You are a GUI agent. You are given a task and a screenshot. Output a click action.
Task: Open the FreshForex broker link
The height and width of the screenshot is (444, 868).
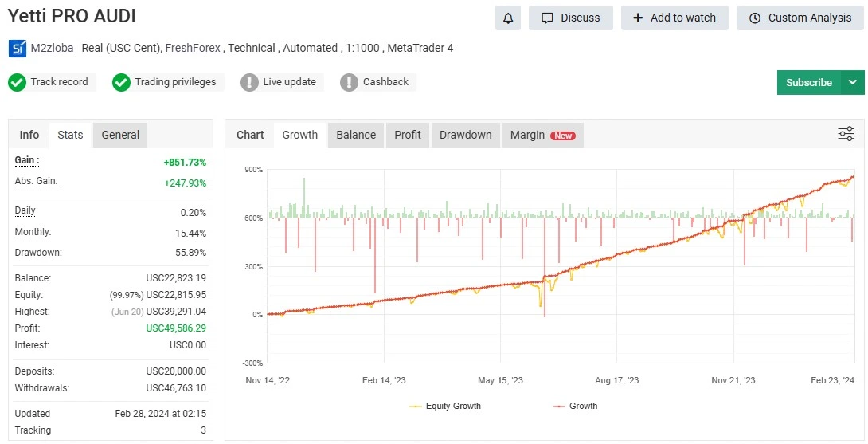click(x=194, y=48)
